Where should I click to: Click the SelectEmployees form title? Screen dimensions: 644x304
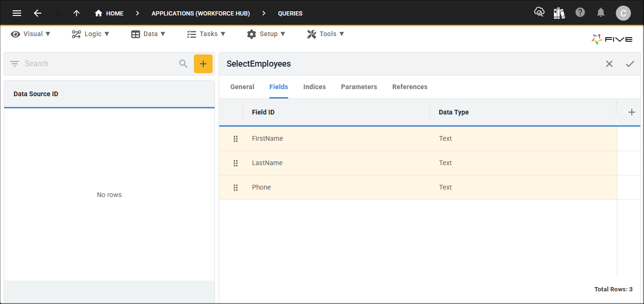click(259, 64)
